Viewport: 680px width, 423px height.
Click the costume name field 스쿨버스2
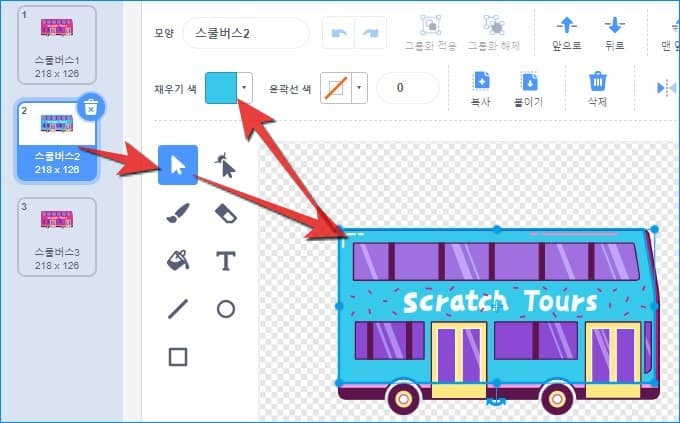tap(246, 33)
